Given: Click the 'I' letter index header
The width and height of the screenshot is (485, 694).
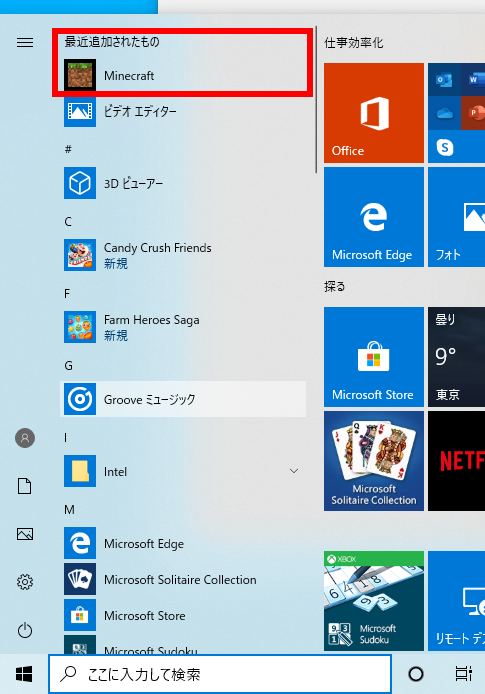Looking at the screenshot, I should (65, 438).
